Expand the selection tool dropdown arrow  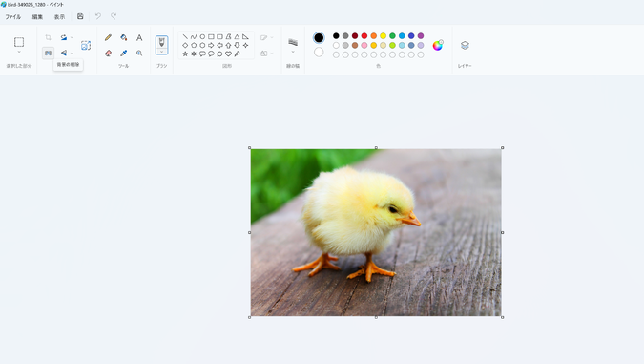tap(19, 53)
